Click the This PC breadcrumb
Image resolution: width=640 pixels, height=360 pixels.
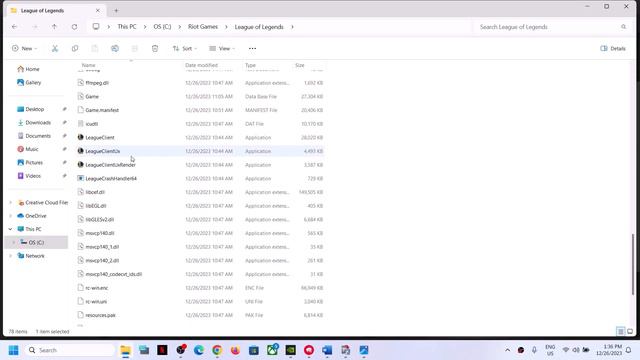click(127, 27)
